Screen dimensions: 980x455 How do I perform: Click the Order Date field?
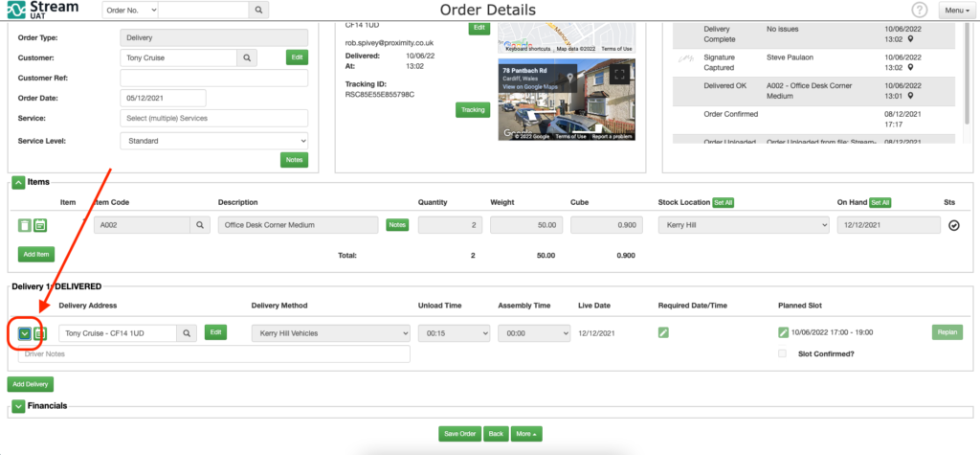click(x=163, y=99)
